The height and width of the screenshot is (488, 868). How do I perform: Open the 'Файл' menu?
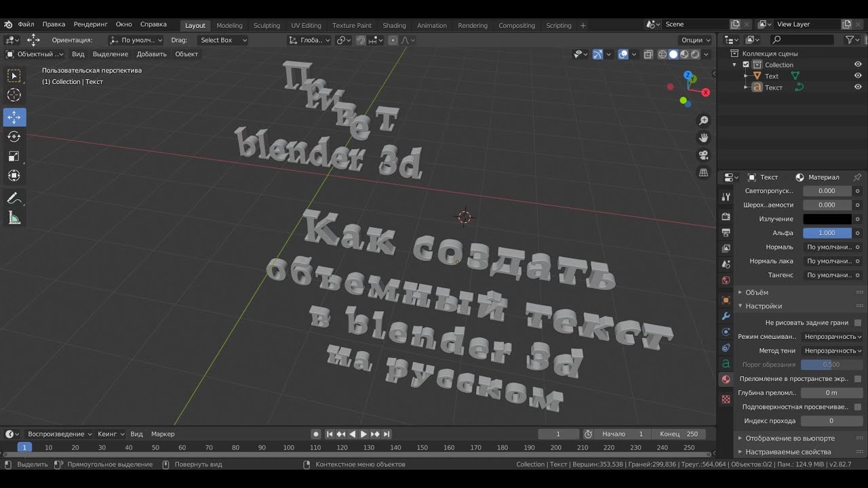(x=26, y=24)
